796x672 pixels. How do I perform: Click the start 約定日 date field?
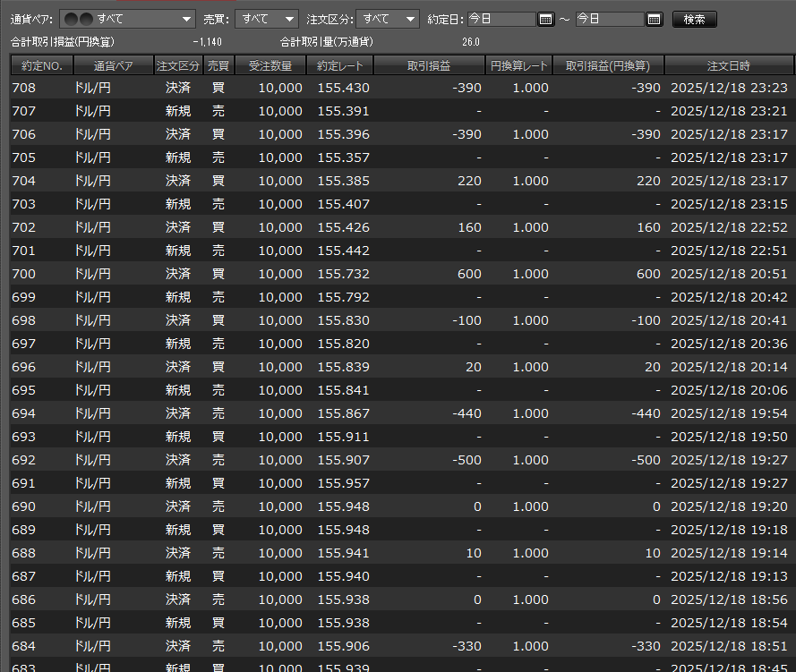(501, 19)
